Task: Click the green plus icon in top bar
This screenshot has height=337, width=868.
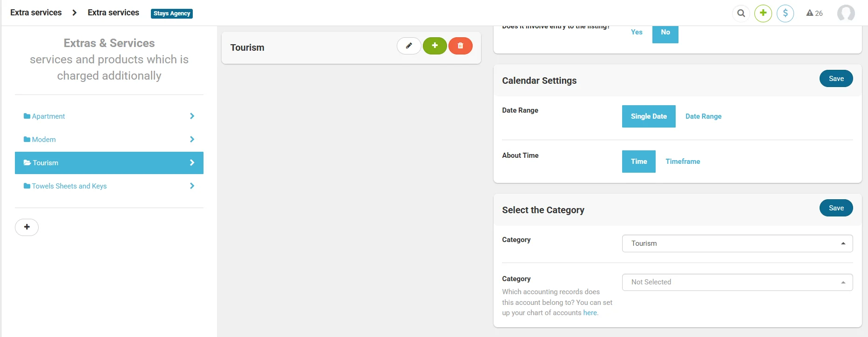Action: coord(763,13)
